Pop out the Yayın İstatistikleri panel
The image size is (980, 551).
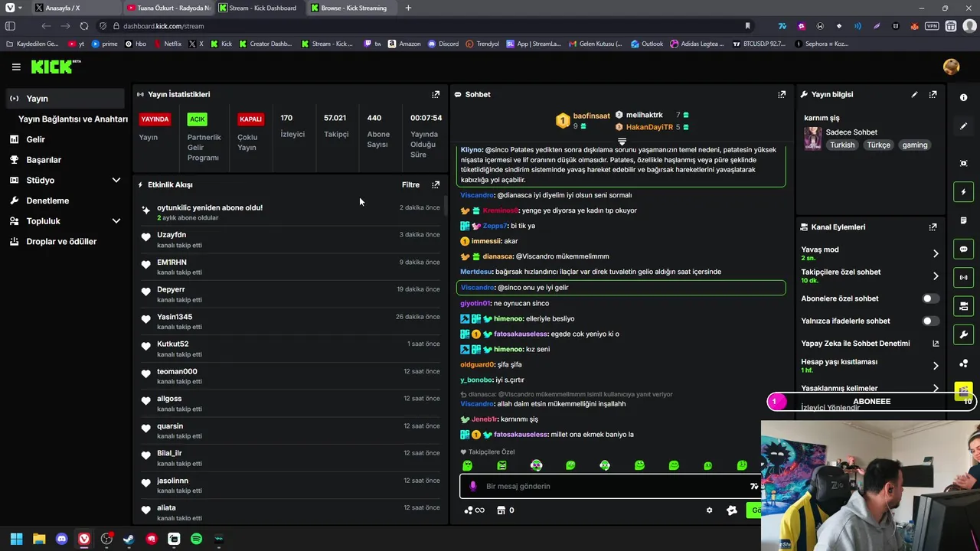436,94
